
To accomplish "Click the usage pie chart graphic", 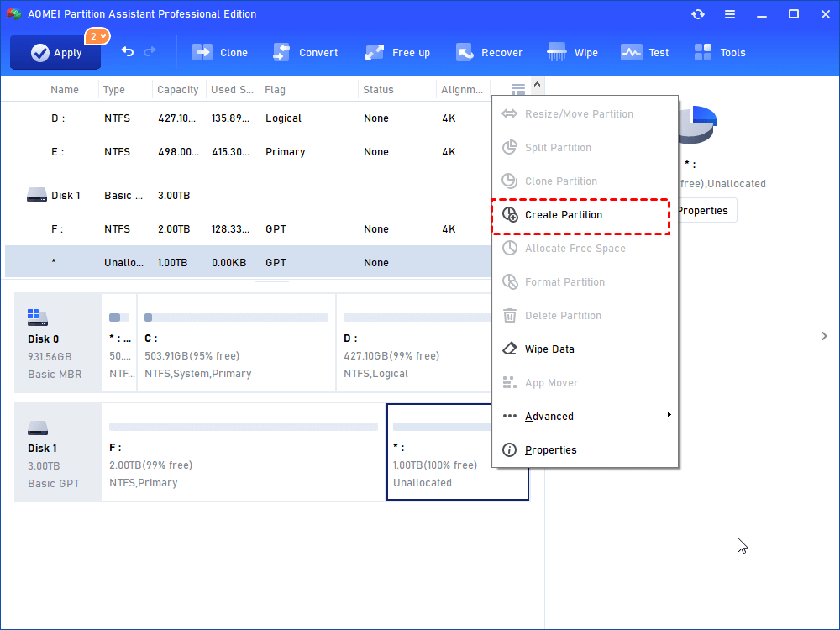I will (x=697, y=124).
